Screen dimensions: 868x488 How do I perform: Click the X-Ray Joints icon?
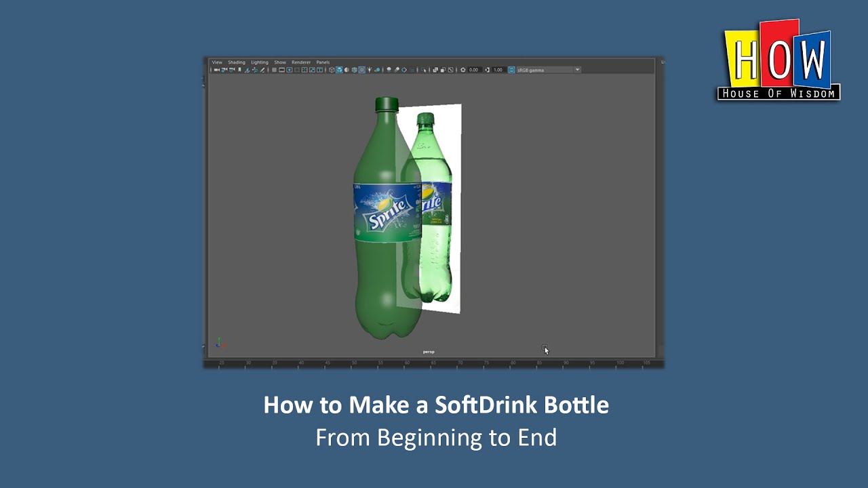(x=451, y=70)
